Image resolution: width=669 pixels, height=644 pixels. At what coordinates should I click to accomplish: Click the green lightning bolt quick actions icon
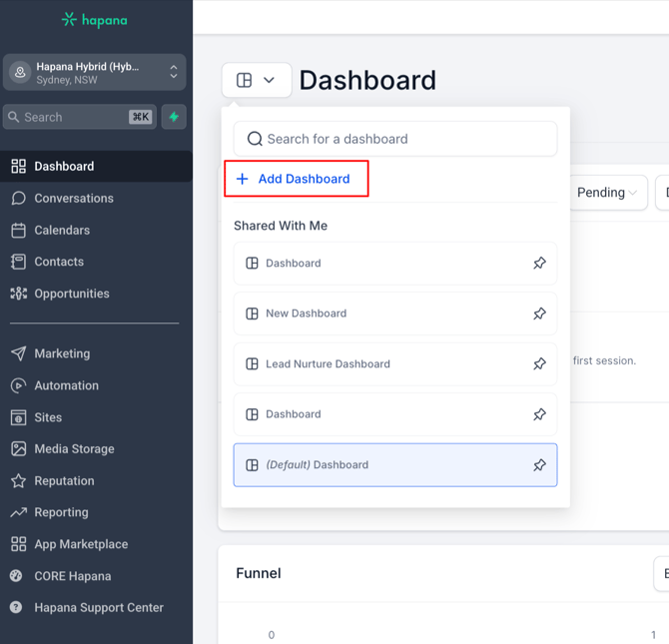[x=174, y=117]
